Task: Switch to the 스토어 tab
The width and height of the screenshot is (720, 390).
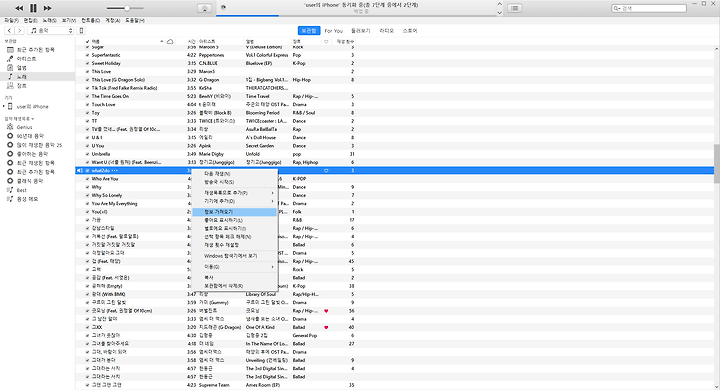Action: (410, 31)
